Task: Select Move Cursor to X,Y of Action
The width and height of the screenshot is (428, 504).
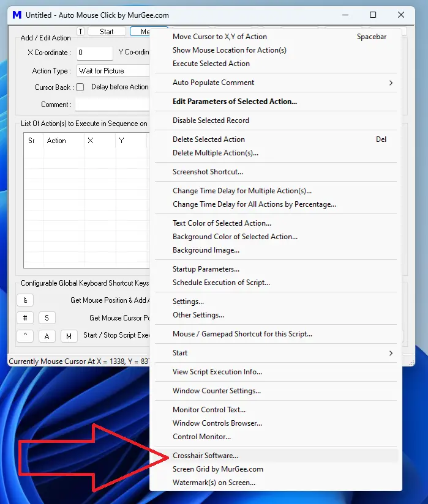Action: 276,37
